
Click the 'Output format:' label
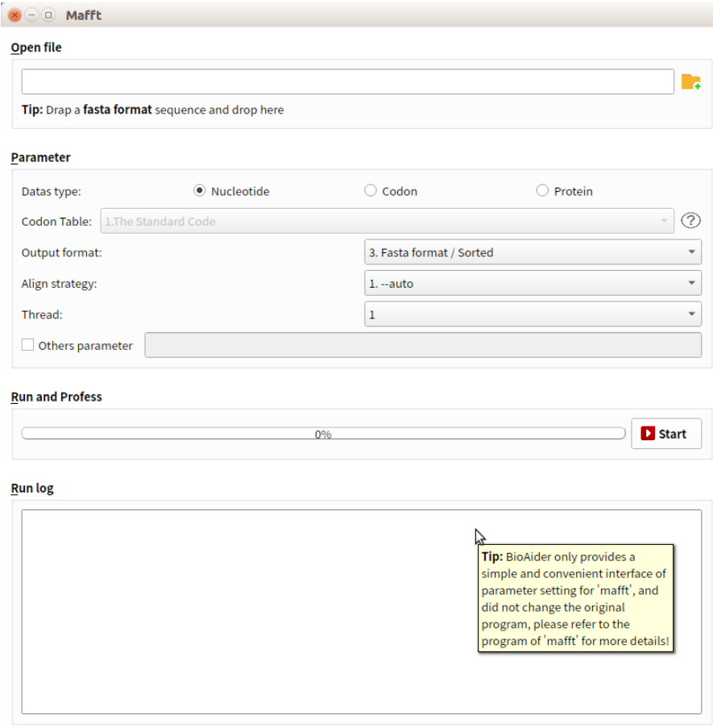coord(61,252)
